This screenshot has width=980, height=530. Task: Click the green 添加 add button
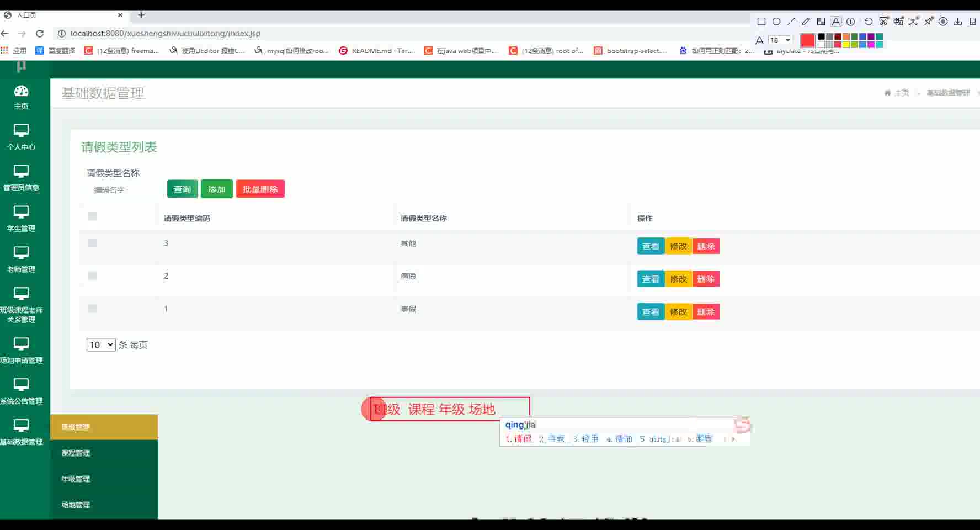(217, 189)
